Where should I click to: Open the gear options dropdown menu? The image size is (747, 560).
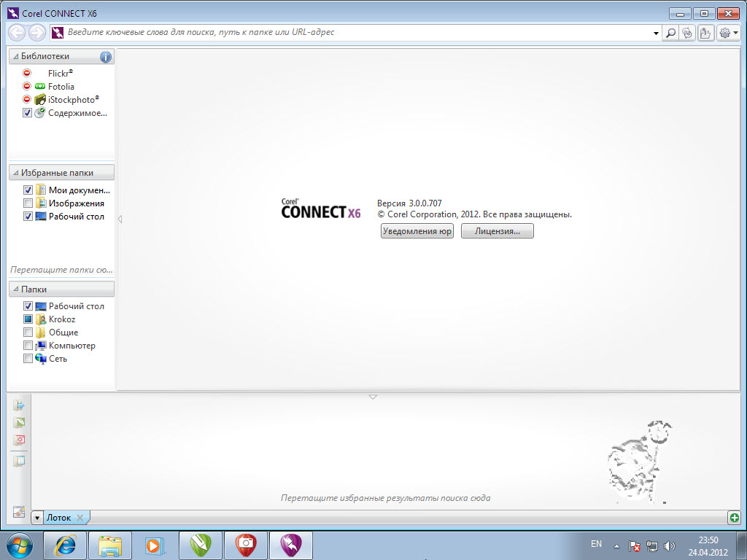729,33
